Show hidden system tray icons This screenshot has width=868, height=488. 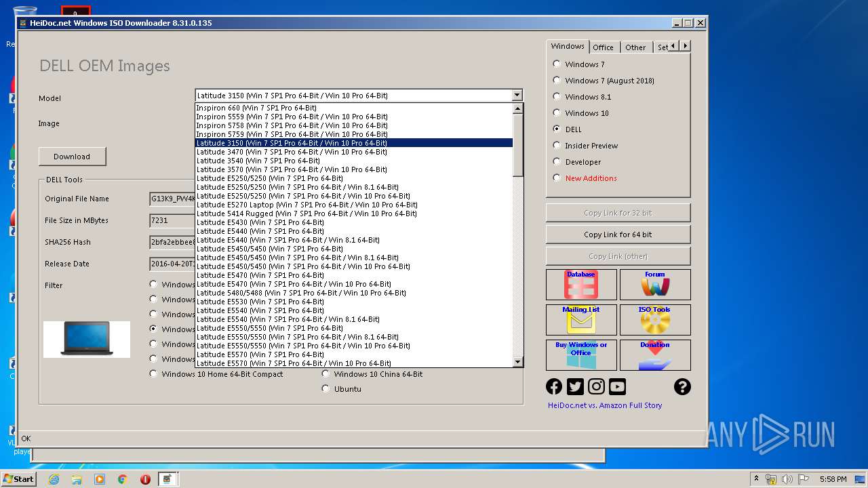[756, 479]
